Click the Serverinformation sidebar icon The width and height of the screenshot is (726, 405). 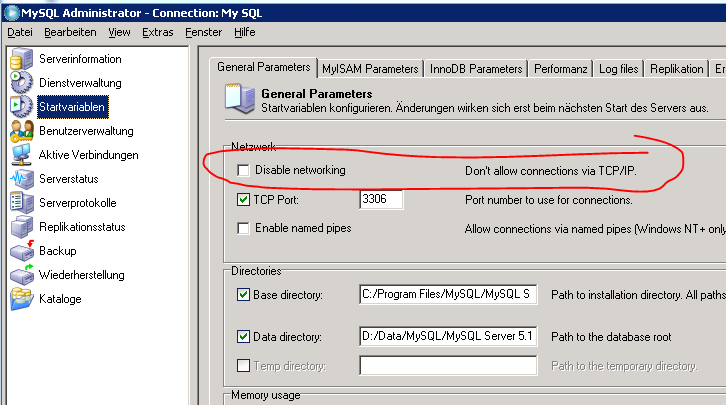pos(20,59)
